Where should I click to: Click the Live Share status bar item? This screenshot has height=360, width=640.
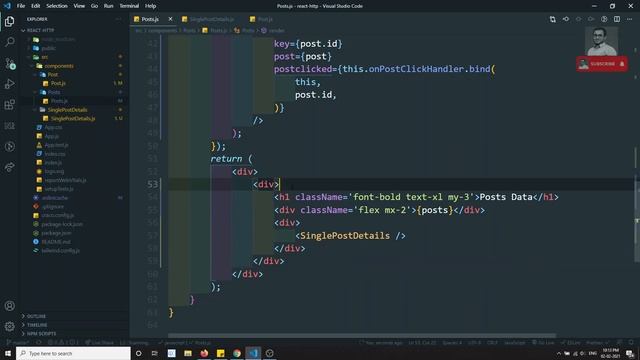pos(99,342)
